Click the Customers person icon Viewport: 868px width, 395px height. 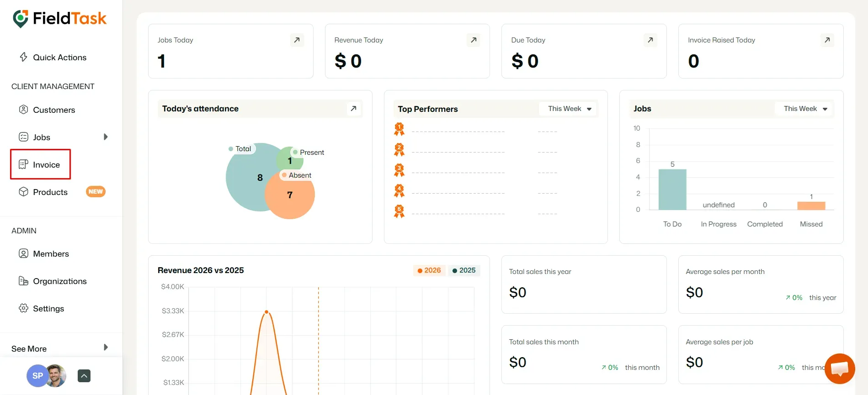[23, 110]
